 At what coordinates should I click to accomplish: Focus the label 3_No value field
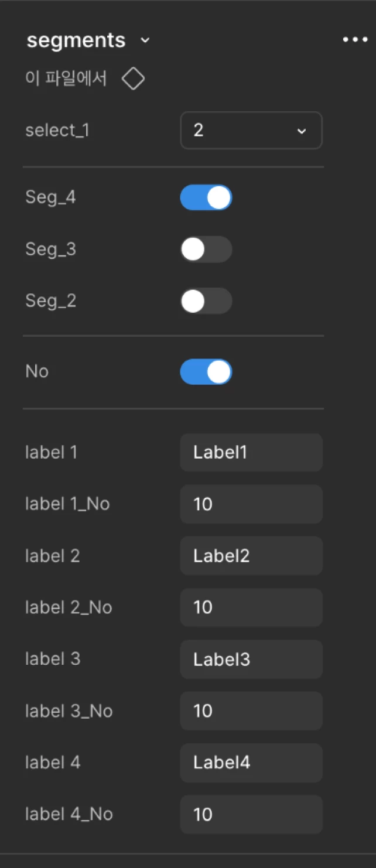(251, 711)
